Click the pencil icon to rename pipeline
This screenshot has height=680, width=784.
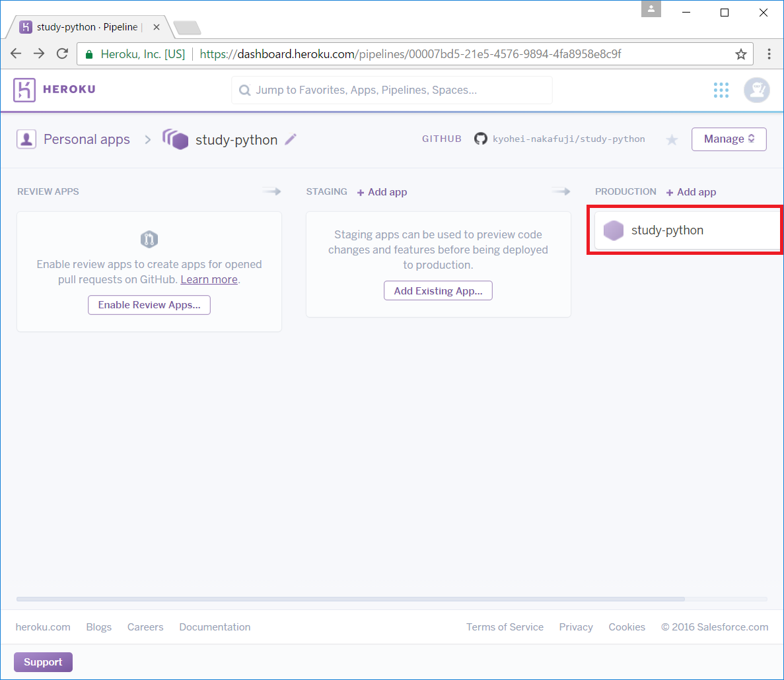click(291, 139)
